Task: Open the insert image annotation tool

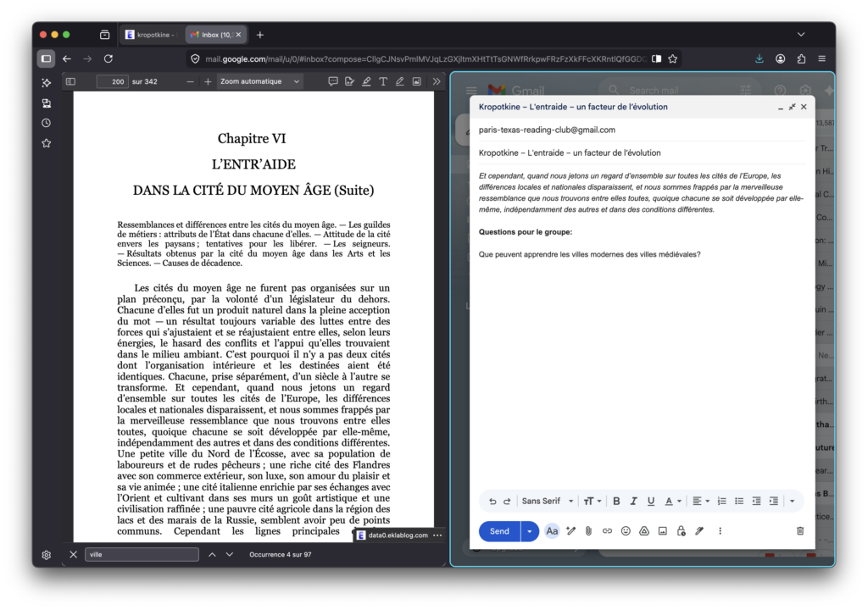Action: (x=416, y=81)
